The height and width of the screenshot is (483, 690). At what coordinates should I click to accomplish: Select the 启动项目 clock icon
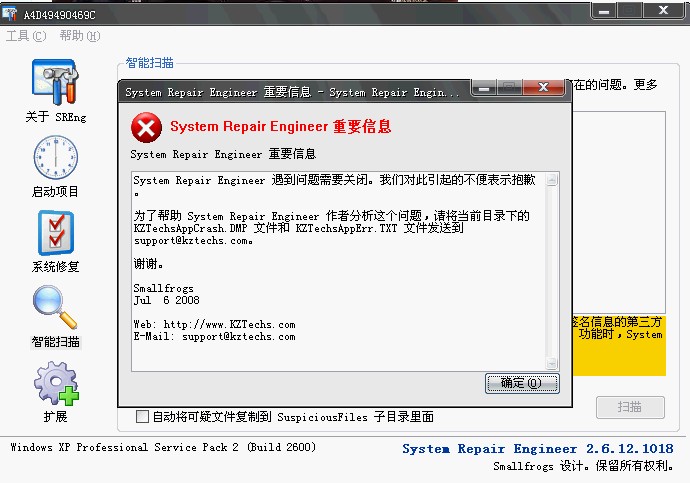(55, 157)
